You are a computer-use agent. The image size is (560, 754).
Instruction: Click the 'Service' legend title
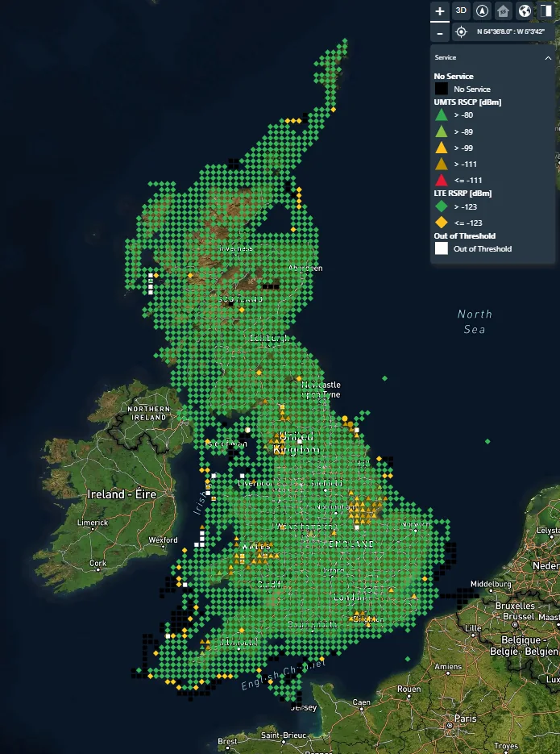(446, 58)
